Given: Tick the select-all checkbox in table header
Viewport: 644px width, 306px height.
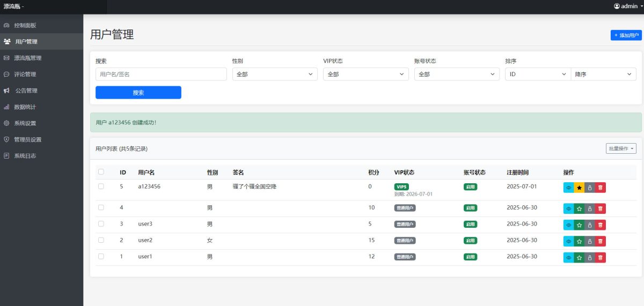Looking at the screenshot, I should 101,172.
